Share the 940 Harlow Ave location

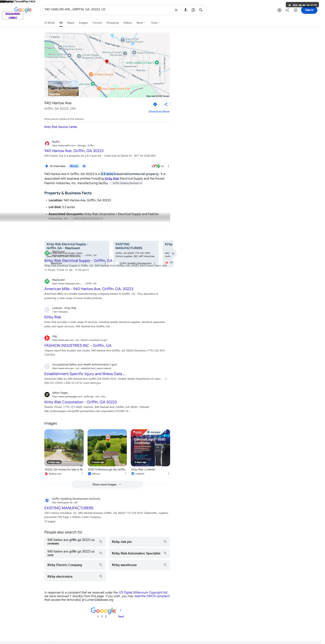(x=166, y=104)
